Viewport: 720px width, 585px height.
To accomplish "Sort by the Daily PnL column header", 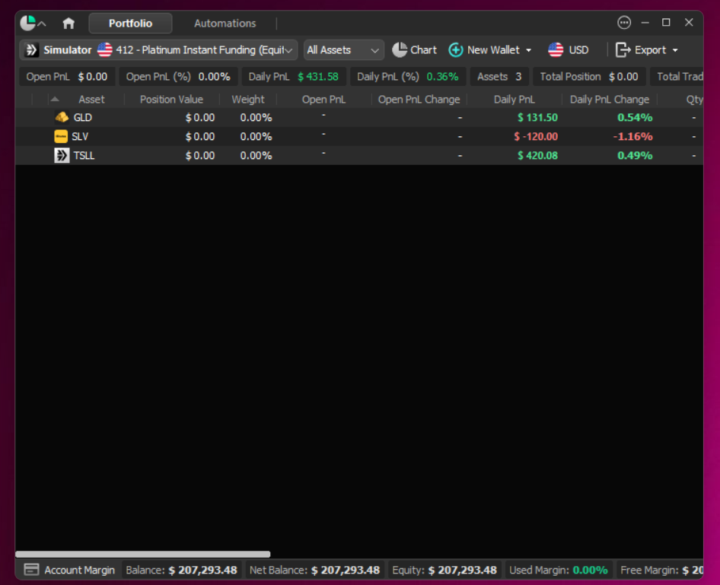I will point(514,100).
